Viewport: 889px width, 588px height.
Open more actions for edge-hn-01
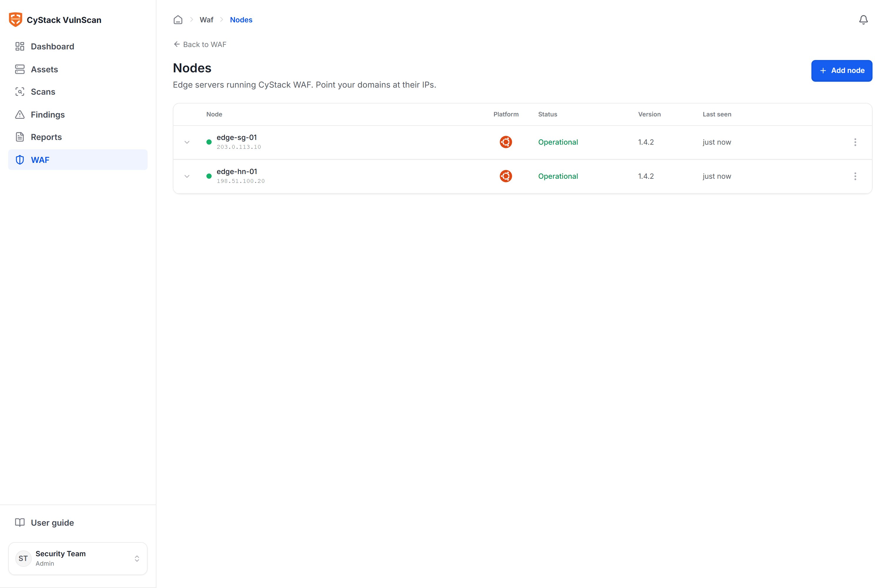[x=855, y=176]
